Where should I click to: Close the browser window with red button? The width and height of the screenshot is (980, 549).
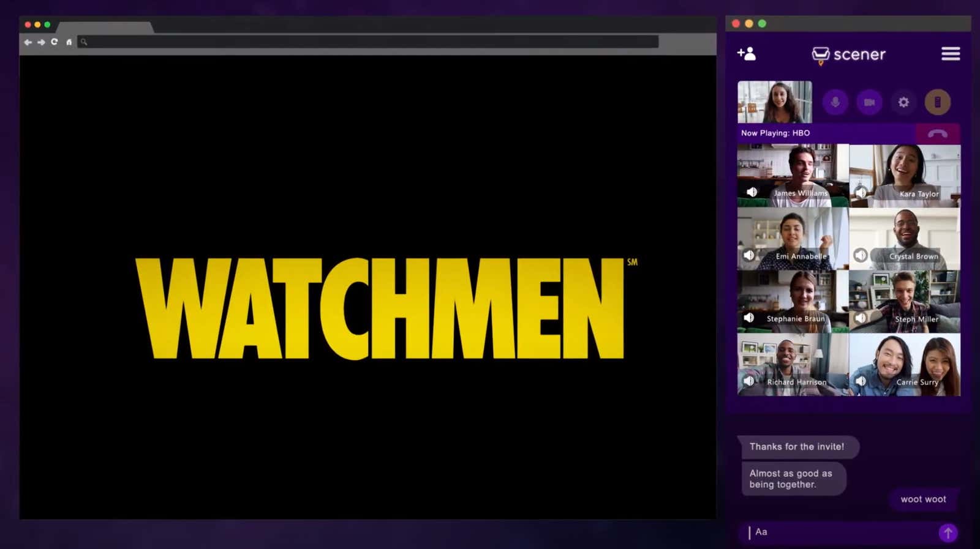[x=28, y=24]
